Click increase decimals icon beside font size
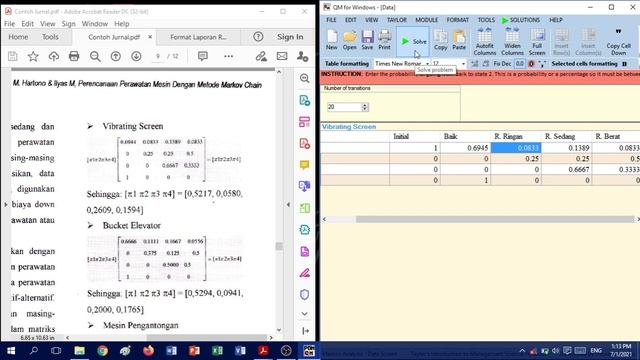This screenshot has width=640, height=360. 475,64
